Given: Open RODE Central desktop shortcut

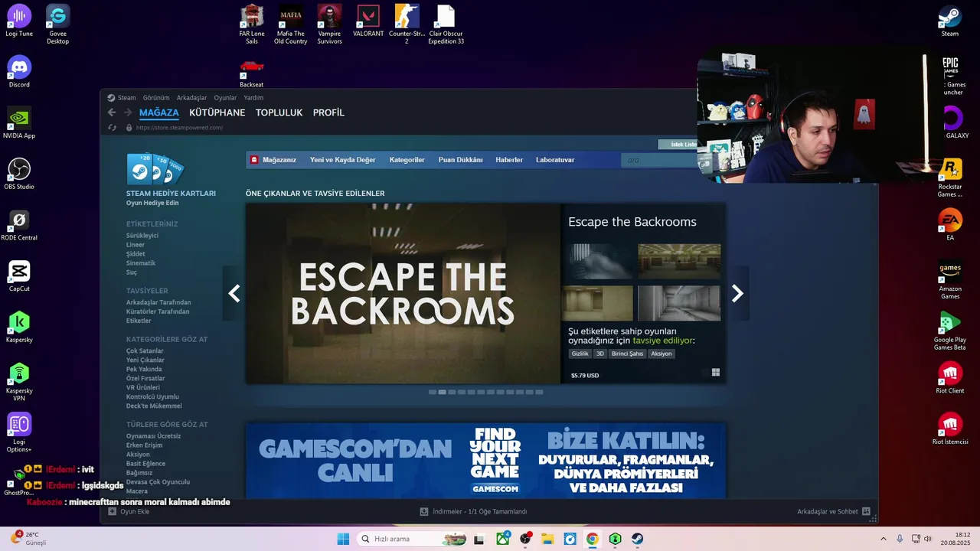Looking at the screenshot, I should 19,225.
